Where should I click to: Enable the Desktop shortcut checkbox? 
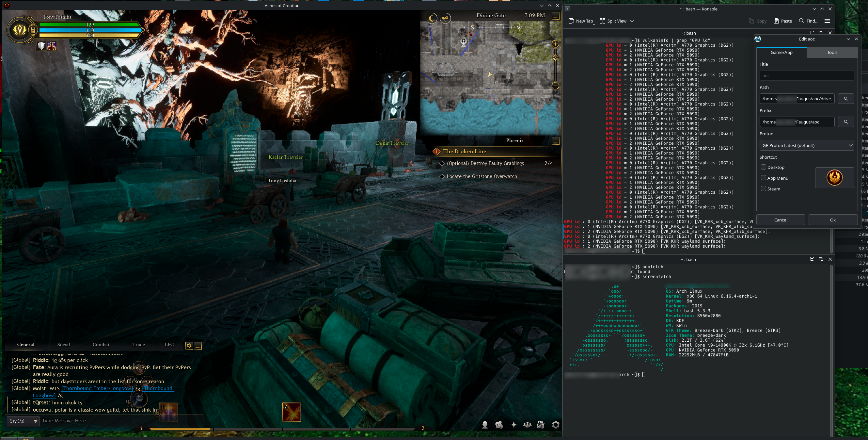764,167
